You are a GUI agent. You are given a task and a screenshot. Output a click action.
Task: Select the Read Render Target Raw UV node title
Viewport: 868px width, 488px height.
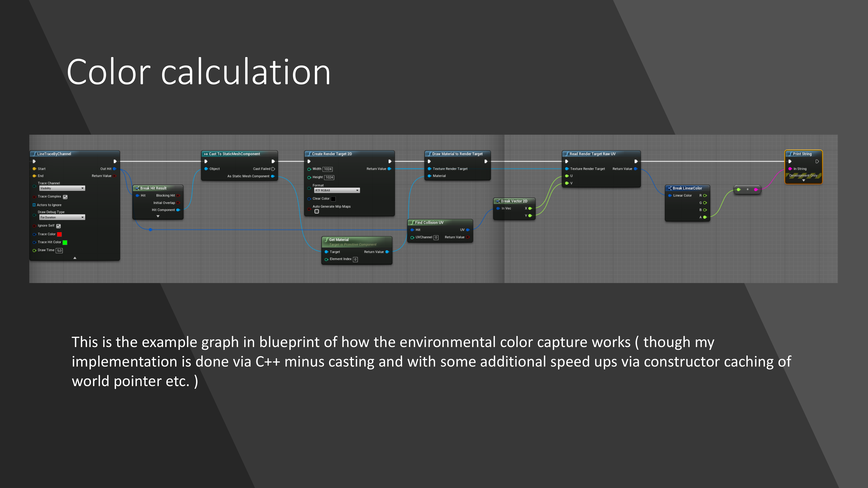point(592,154)
